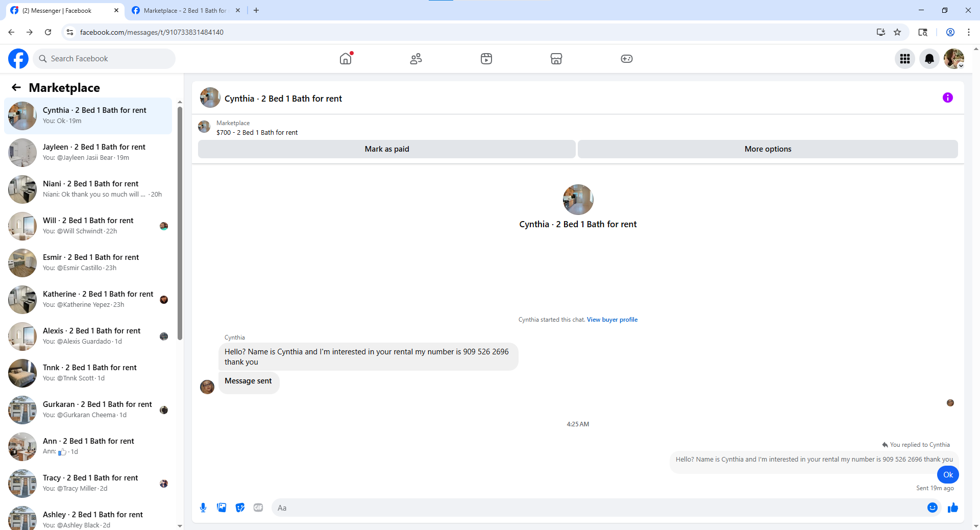Reload the page
The image size is (980, 530).
point(48,32)
